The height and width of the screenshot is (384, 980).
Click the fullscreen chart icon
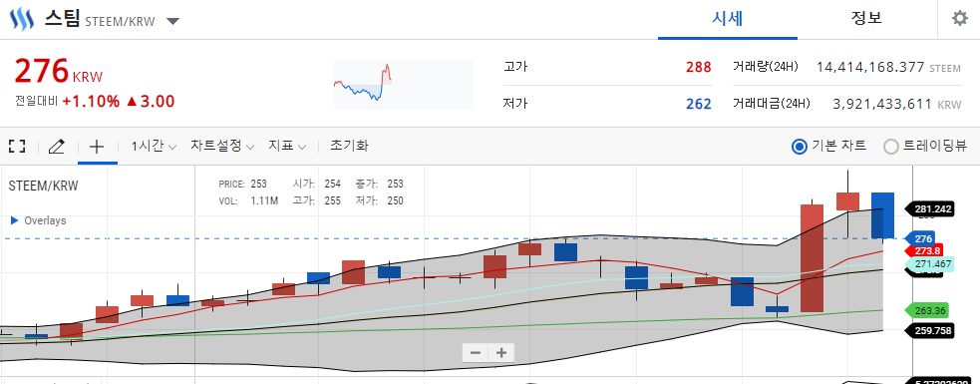[x=18, y=147]
